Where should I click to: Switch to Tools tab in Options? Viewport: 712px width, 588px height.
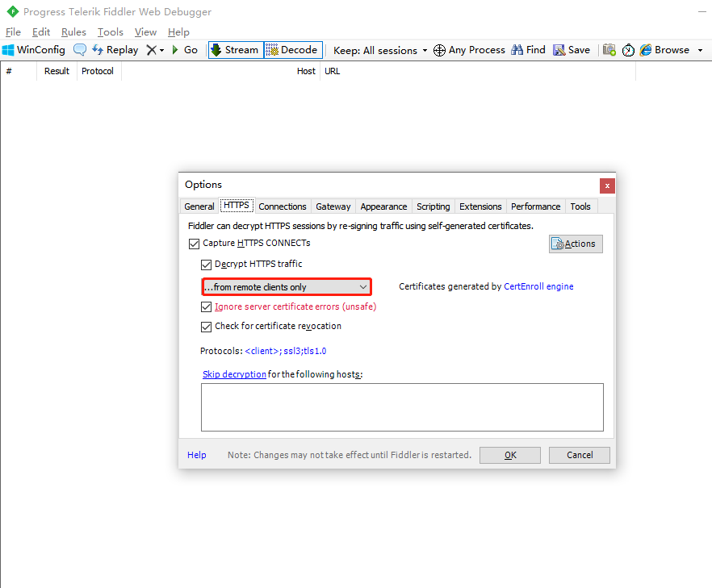(580, 206)
